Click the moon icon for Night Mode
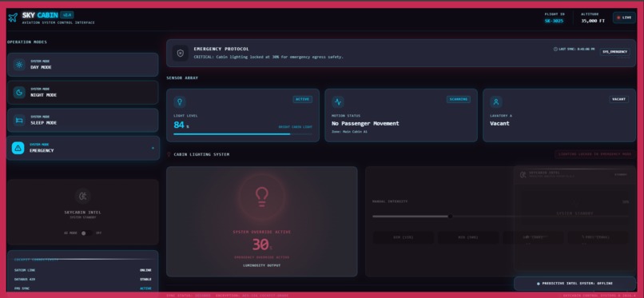Screen dimensions: 644x298 19,93
